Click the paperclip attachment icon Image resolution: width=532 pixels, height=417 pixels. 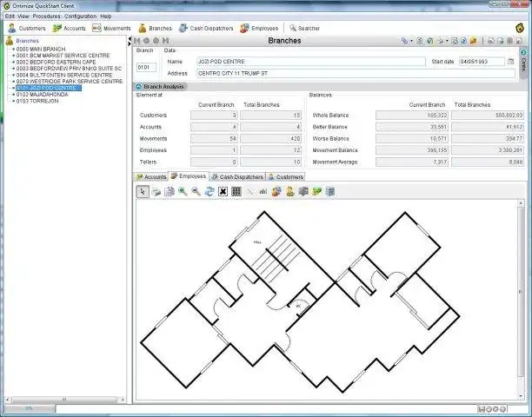click(x=404, y=41)
